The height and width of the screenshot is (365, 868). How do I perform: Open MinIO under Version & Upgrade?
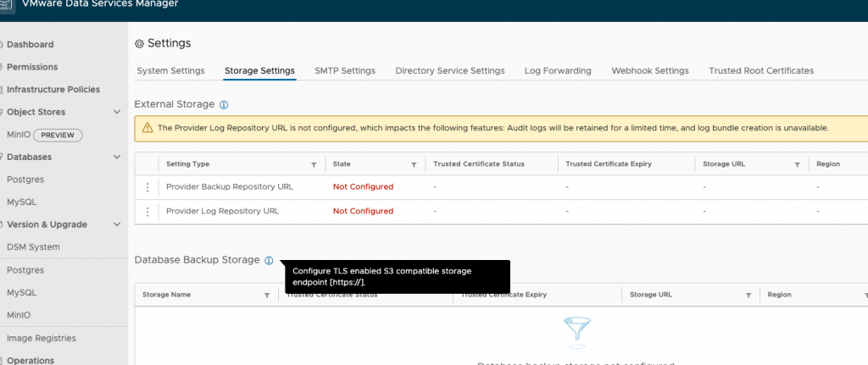pos(19,315)
